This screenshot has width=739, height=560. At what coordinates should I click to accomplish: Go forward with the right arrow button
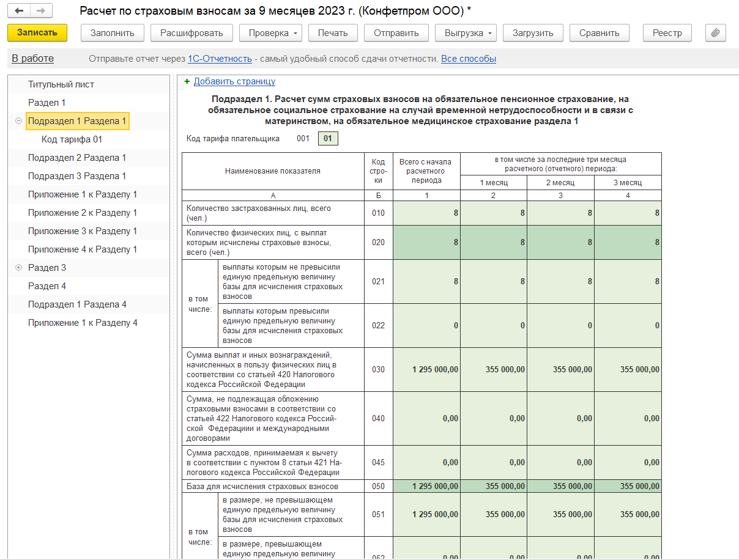click(x=41, y=11)
